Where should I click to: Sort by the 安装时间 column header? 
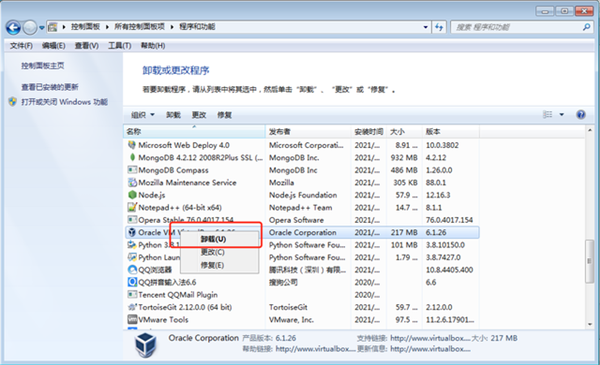pos(368,132)
